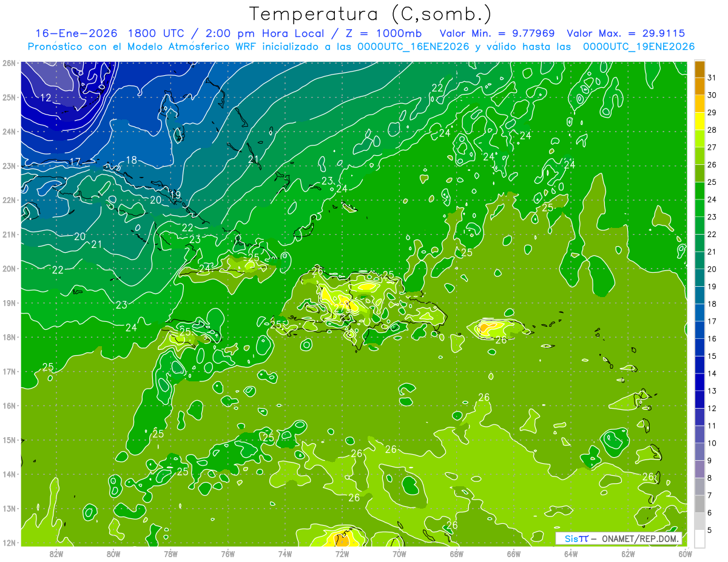Pick the orange legend swatch between 30 and 31
Screen dimensions: 728x562
[699, 86]
